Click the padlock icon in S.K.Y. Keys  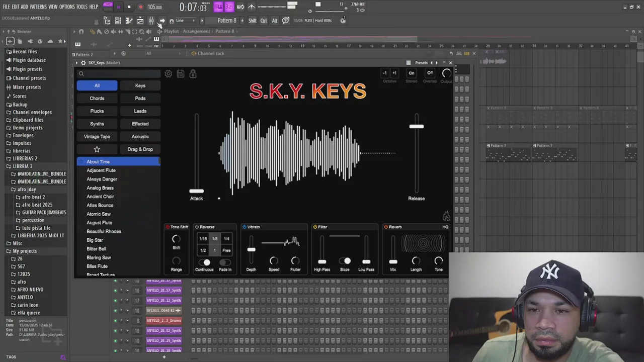click(193, 74)
